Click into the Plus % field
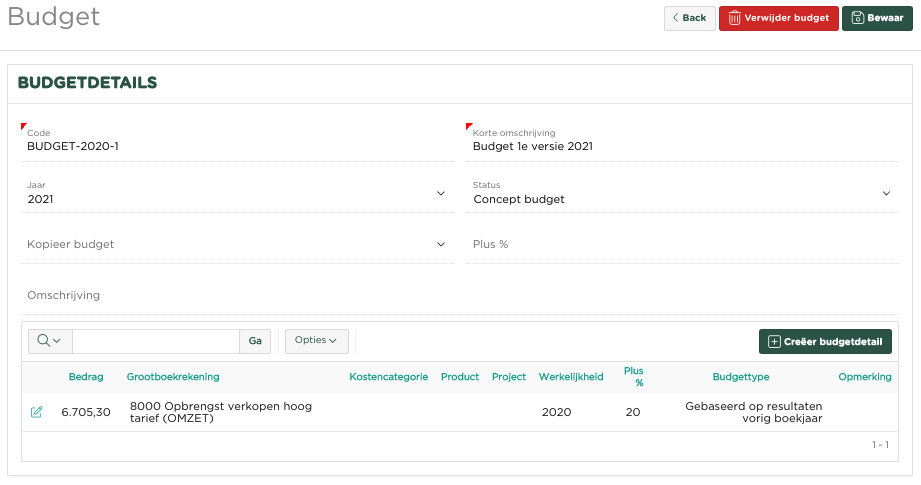The width and height of the screenshot is (921, 485). (681, 244)
